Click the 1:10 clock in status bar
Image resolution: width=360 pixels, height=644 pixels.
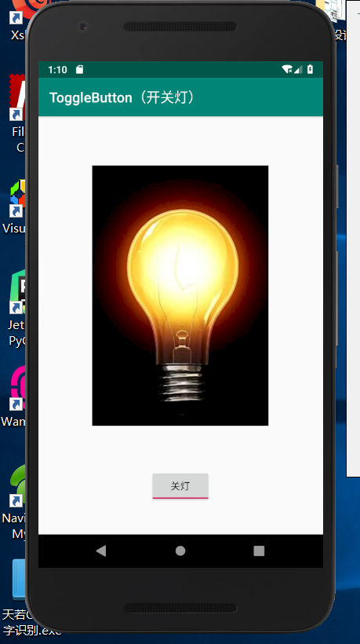[x=57, y=70]
